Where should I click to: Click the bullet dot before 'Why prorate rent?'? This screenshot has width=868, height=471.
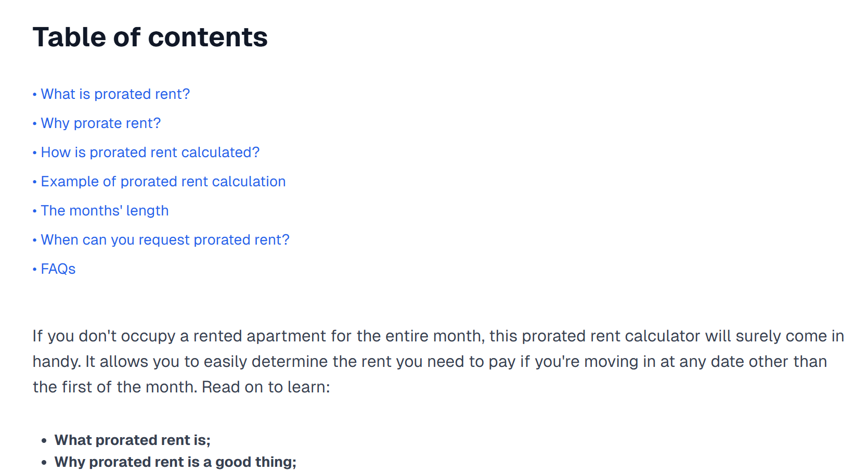click(35, 123)
